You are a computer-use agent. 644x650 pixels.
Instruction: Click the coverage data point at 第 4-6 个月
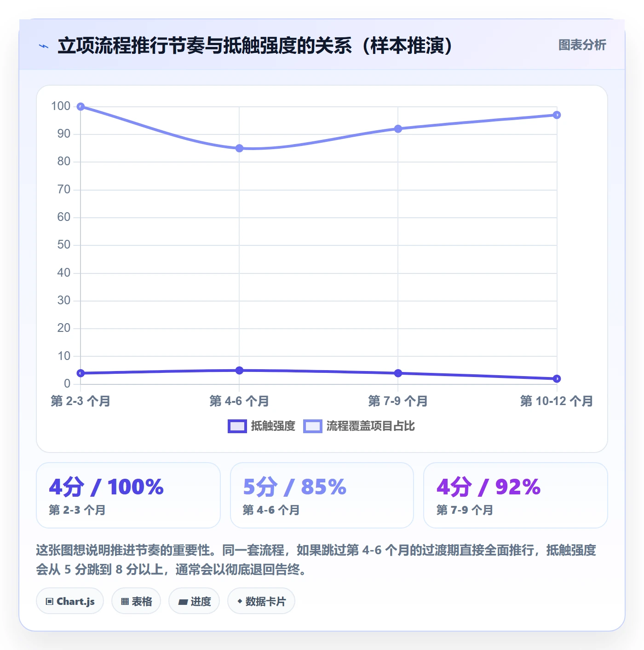tap(239, 148)
